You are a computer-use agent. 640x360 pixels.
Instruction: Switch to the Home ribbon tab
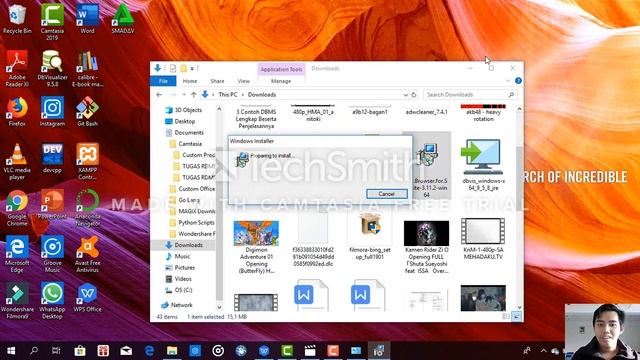click(x=190, y=81)
